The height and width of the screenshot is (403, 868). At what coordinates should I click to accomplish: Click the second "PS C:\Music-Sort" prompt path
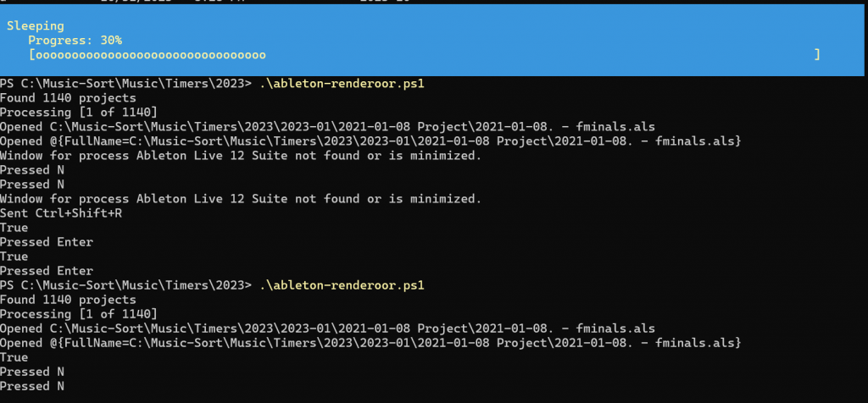click(x=125, y=285)
